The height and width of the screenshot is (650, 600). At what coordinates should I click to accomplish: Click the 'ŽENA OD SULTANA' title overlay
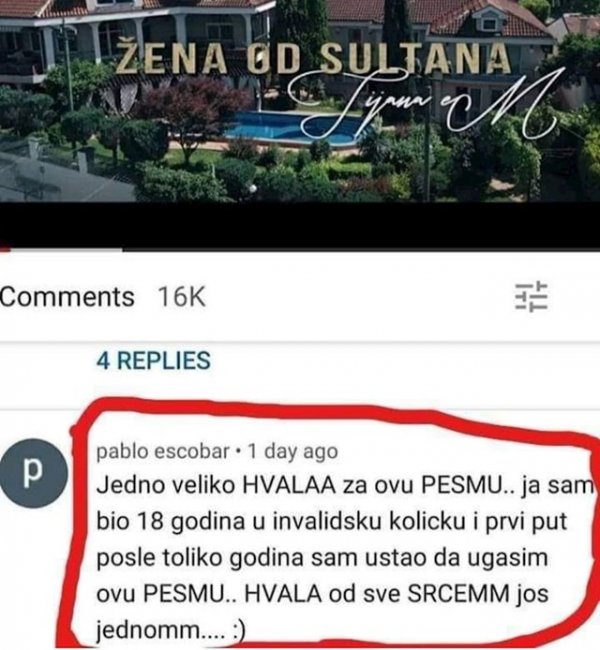[x=313, y=58]
